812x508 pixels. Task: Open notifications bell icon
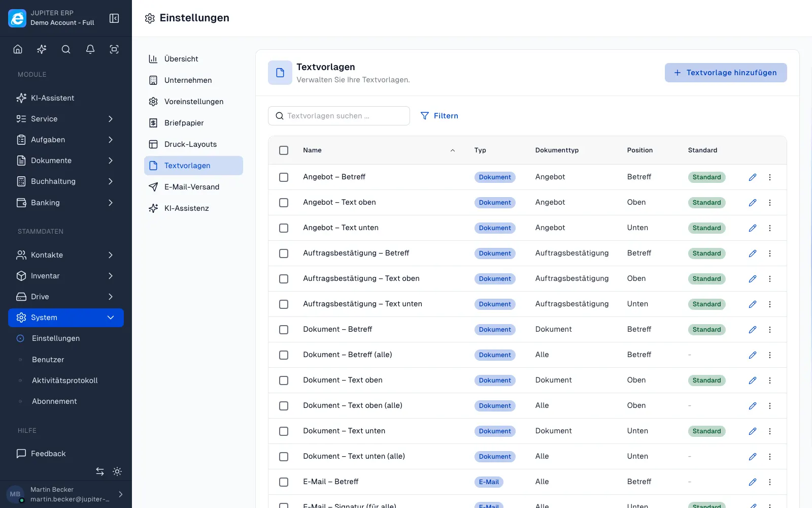[x=90, y=49]
